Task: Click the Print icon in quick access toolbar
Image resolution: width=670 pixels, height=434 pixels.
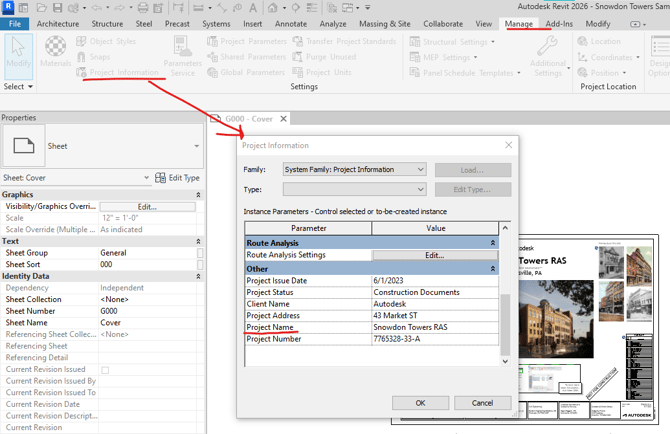Action: coord(143,8)
